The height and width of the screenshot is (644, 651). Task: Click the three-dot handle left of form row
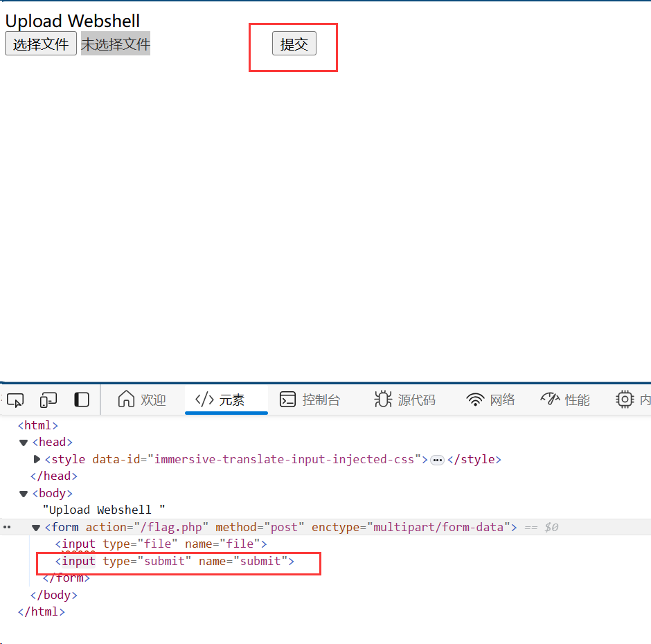click(7, 528)
